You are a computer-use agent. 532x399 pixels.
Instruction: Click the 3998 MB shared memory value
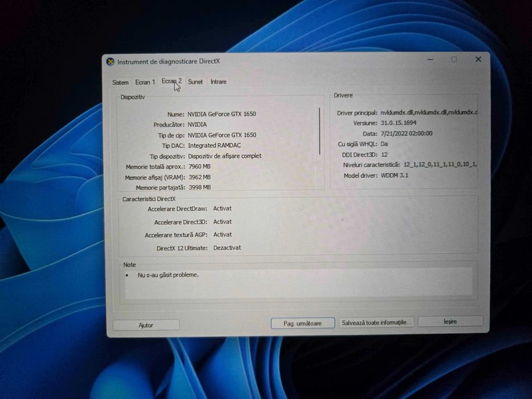pos(200,188)
